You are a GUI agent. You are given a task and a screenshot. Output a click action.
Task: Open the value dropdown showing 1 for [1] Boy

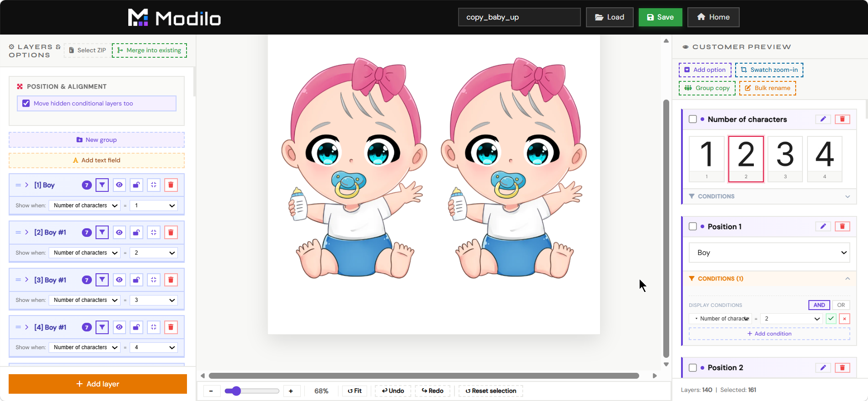pos(154,206)
